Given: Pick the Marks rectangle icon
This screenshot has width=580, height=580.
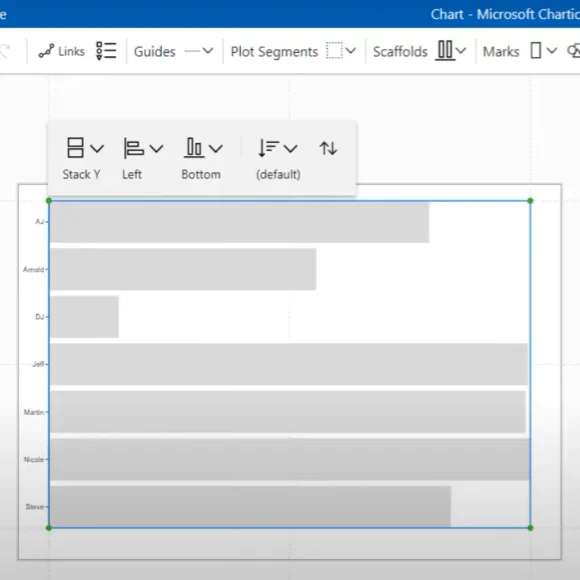Looking at the screenshot, I should coord(536,51).
